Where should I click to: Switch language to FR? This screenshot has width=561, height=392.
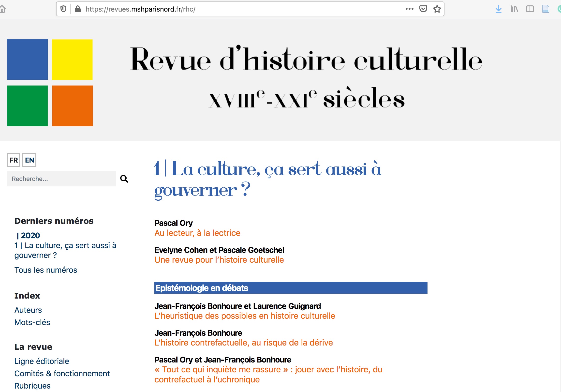click(14, 160)
